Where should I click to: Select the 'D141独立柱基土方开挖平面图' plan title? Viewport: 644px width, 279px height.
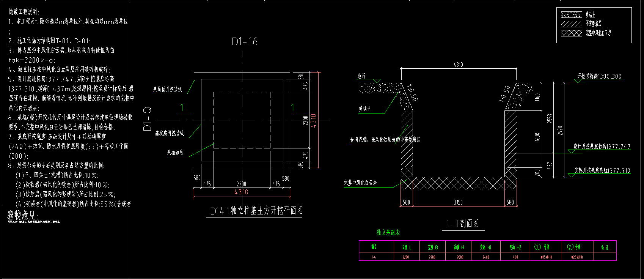[256, 211]
